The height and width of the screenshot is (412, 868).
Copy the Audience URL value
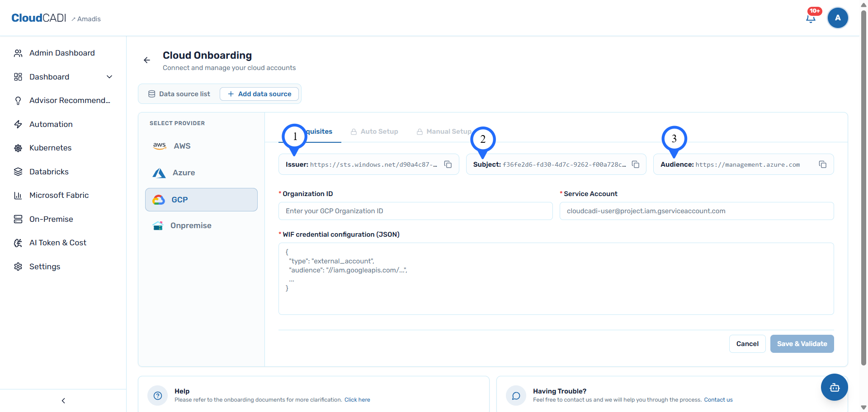(x=823, y=164)
